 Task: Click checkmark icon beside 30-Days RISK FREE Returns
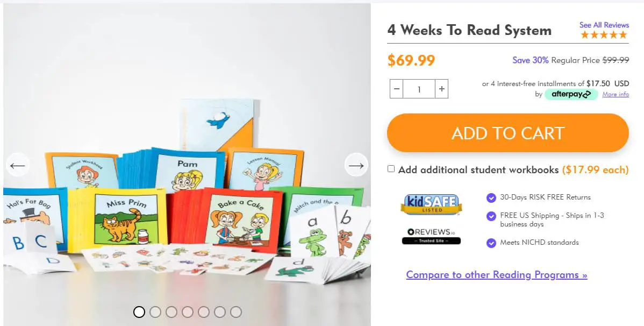(491, 198)
